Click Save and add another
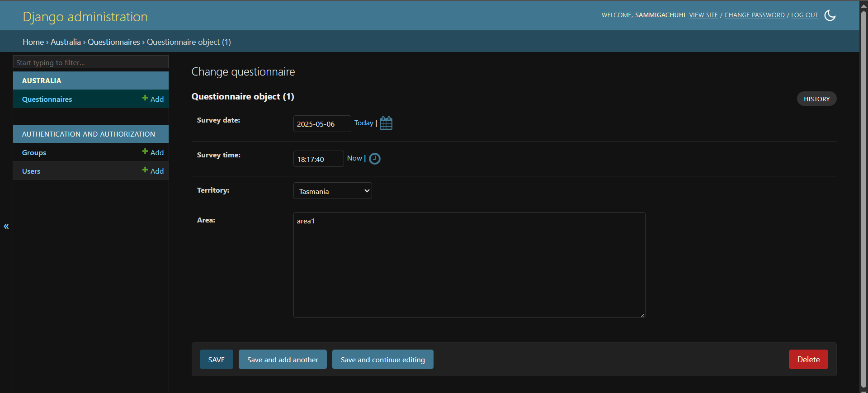The image size is (868, 393). pyautogui.click(x=283, y=360)
